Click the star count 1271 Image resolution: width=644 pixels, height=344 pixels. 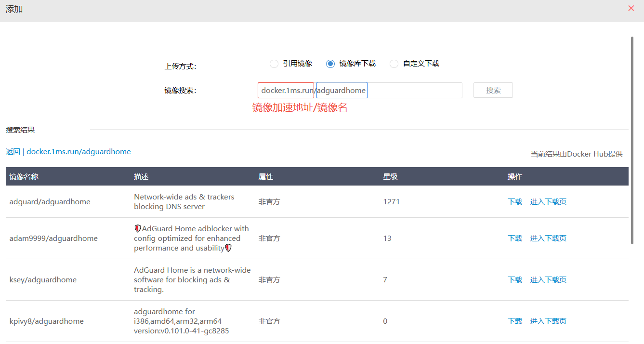pyautogui.click(x=391, y=201)
